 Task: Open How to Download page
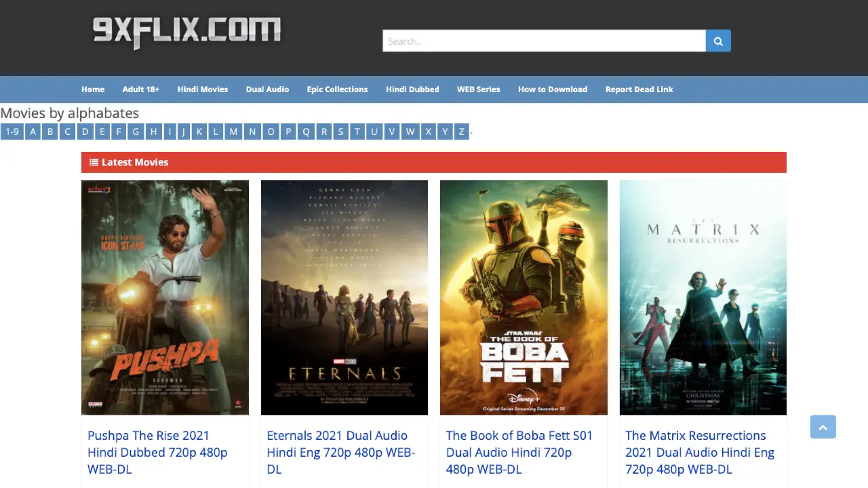coord(553,89)
